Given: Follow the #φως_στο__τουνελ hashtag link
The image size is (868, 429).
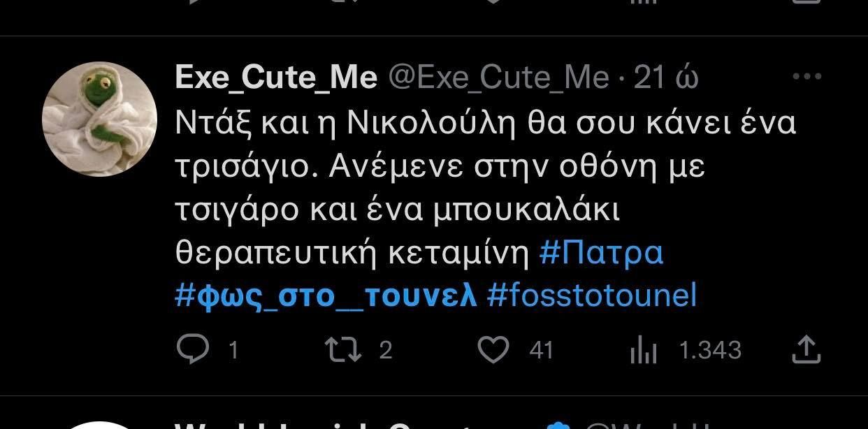Looking at the screenshot, I should [326, 296].
